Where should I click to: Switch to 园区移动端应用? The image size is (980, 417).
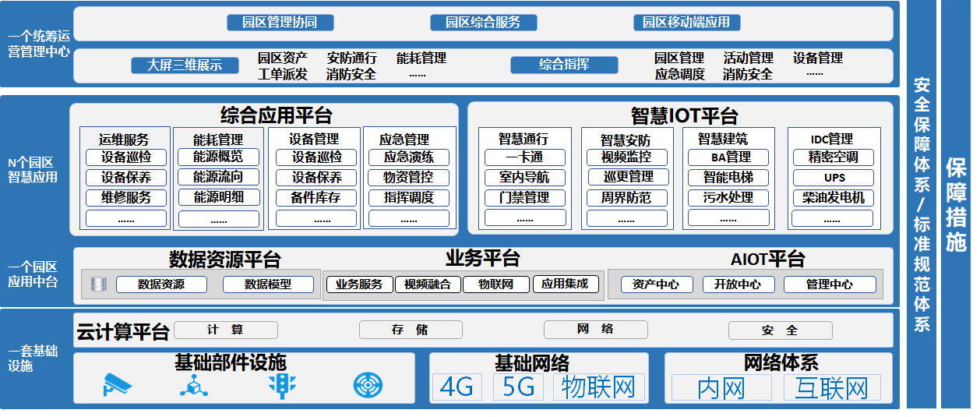pyautogui.click(x=686, y=23)
